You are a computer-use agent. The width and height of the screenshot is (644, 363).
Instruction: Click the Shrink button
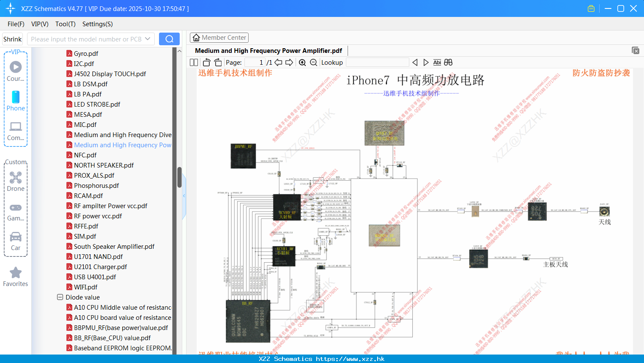coord(12,39)
